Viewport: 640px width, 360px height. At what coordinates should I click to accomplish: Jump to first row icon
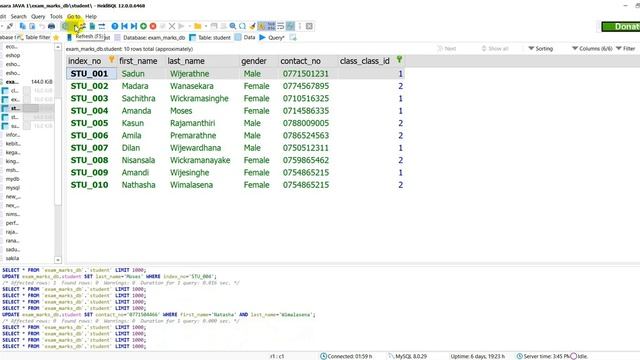pos(124,26)
